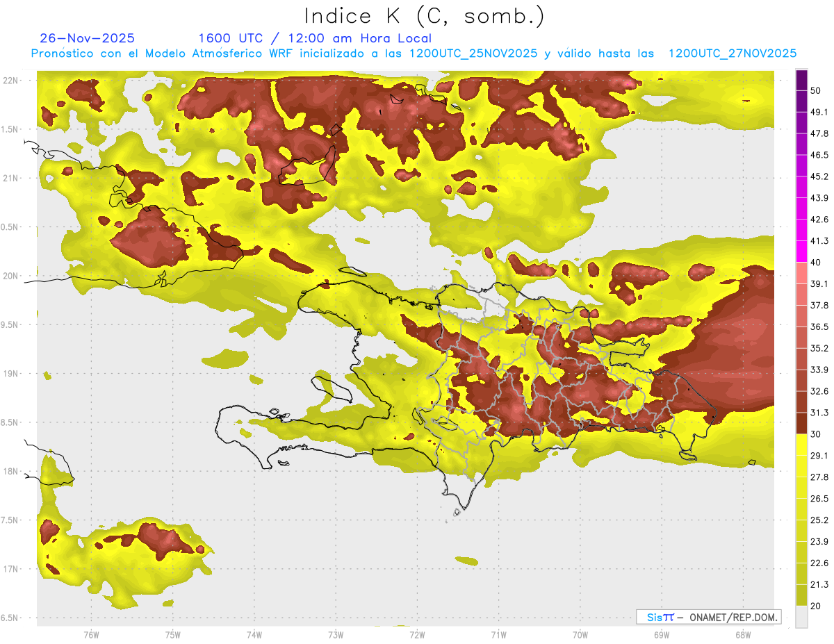Click the longitude axis label "70W"

point(580,634)
